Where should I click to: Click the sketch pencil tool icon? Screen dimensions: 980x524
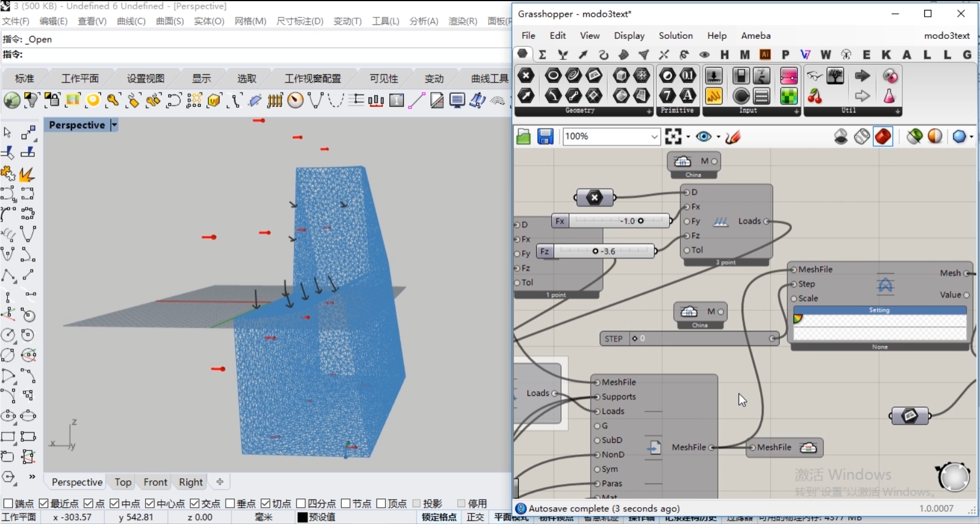tap(733, 136)
